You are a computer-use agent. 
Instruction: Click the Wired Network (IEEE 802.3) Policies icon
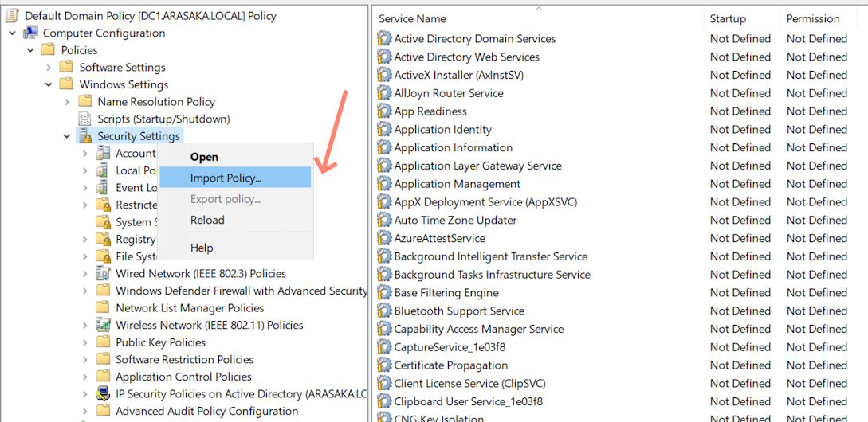point(103,273)
